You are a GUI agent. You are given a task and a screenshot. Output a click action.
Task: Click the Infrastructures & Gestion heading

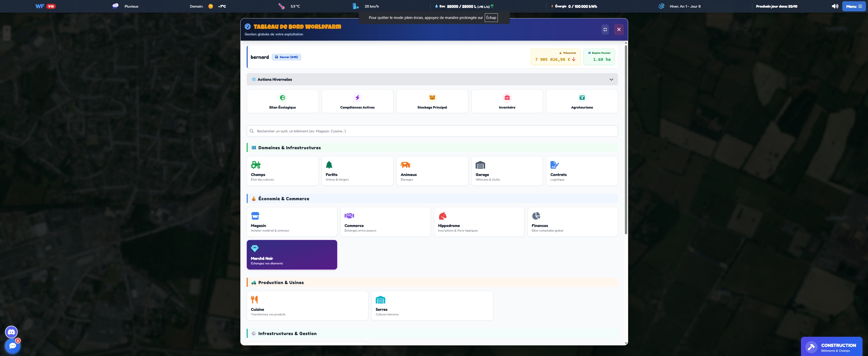tap(287, 334)
